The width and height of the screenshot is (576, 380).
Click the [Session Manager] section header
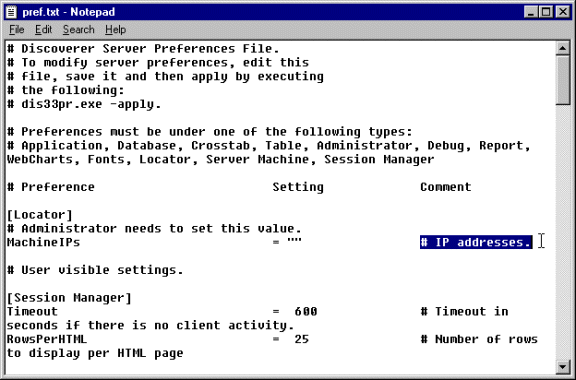69,298
